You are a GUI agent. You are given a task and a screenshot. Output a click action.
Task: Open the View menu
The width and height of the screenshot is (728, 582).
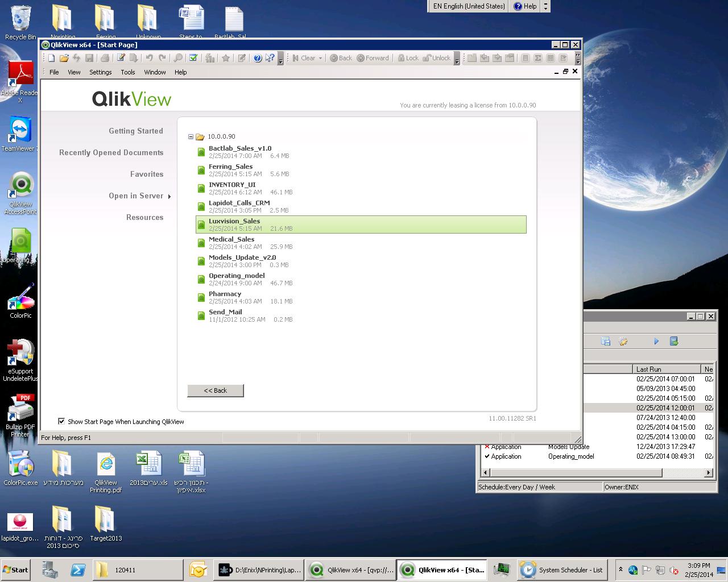point(74,72)
